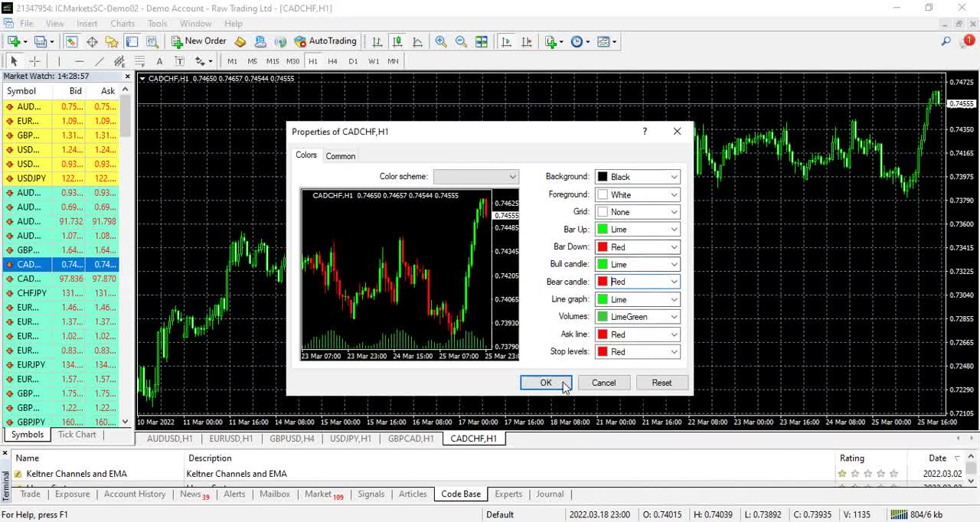
Task: Open the Grid color dropdown
Action: 638,212
